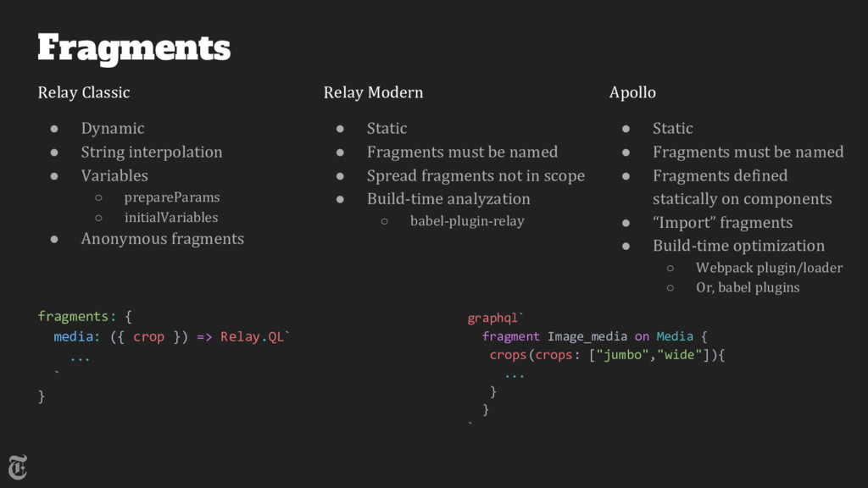Click the babel-plugin-relay sub-bullet
The width and height of the screenshot is (868, 488).
(467, 221)
